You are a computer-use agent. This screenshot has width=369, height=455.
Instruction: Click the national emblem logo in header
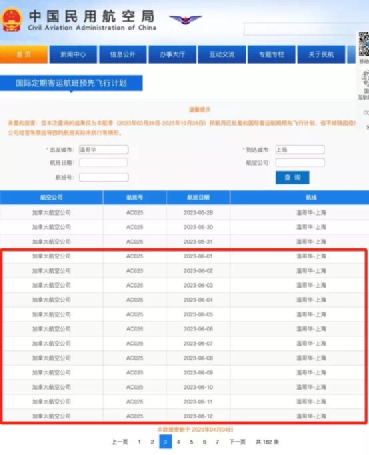coord(12,20)
